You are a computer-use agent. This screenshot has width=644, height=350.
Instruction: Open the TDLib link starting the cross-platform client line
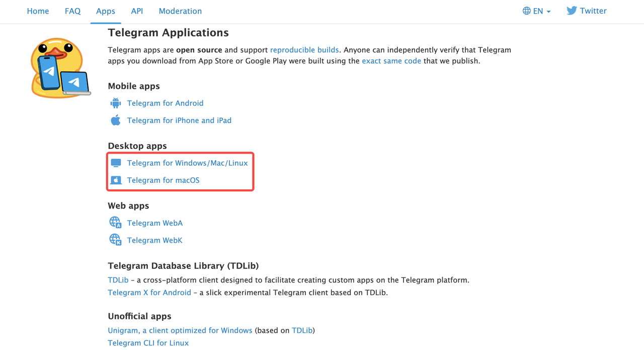[x=118, y=280]
